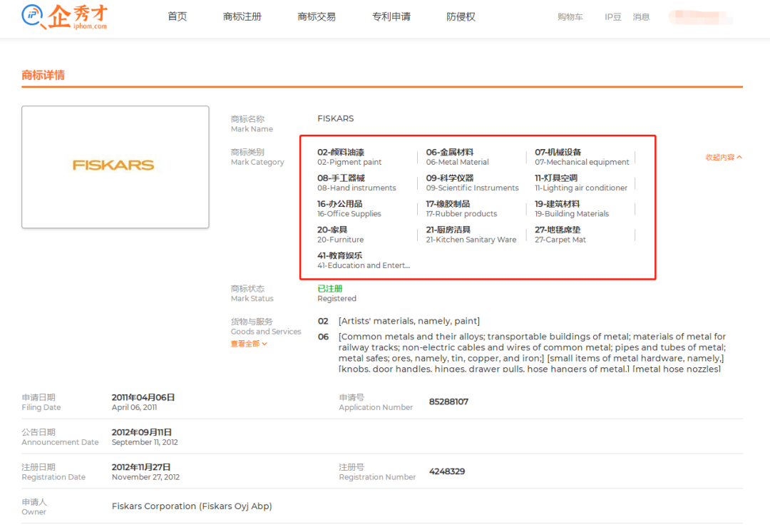Click the blurred user account name
Screen dimensions: 770x532
[x=701, y=17]
